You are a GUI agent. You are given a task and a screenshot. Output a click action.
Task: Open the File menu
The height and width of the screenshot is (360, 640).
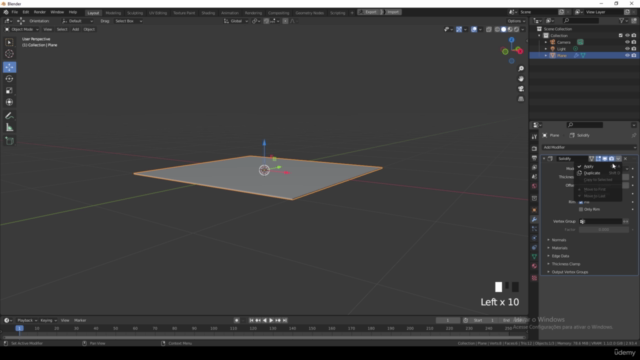(x=15, y=12)
